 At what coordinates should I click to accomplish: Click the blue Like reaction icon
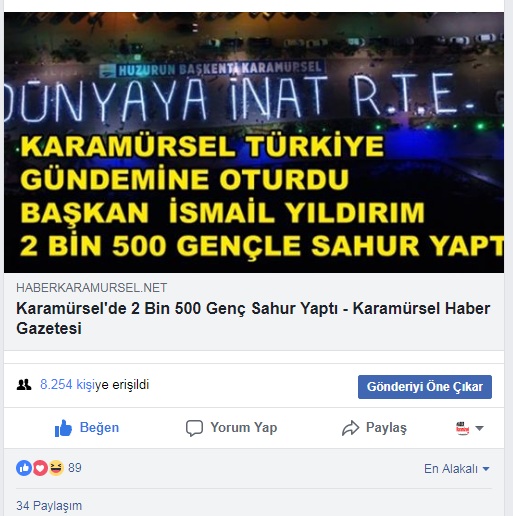pyautogui.click(x=24, y=468)
